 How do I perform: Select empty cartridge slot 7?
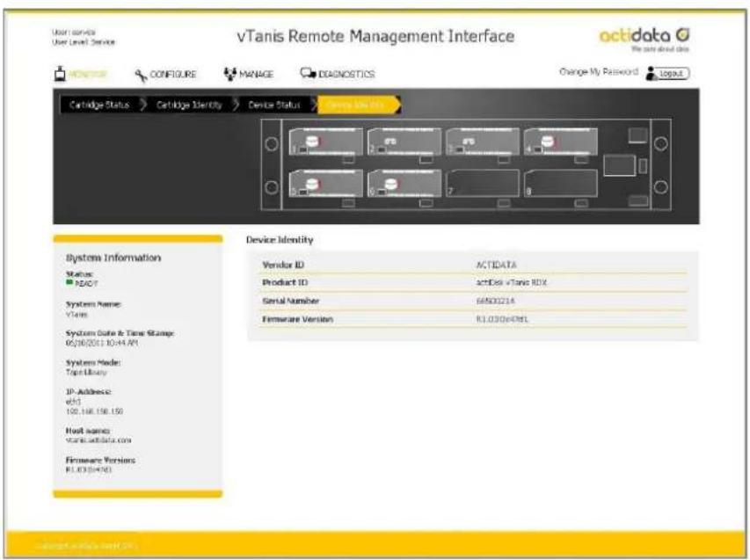click(x=482, y=183)
